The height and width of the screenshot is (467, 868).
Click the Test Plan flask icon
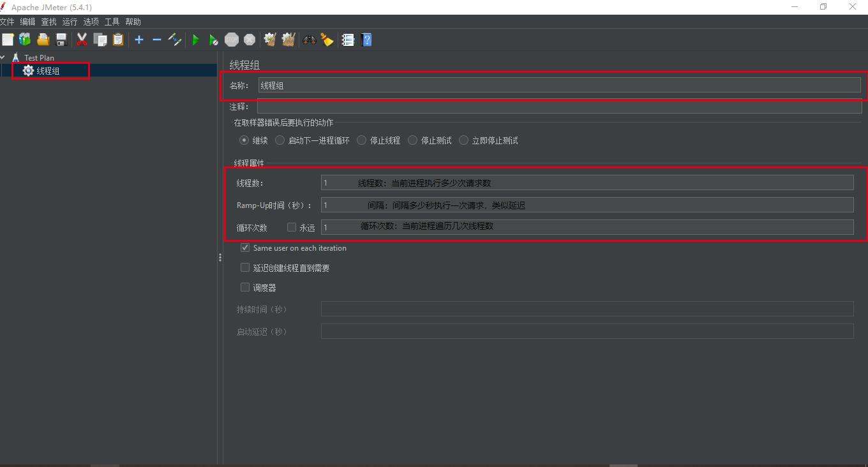click(16, 57)
